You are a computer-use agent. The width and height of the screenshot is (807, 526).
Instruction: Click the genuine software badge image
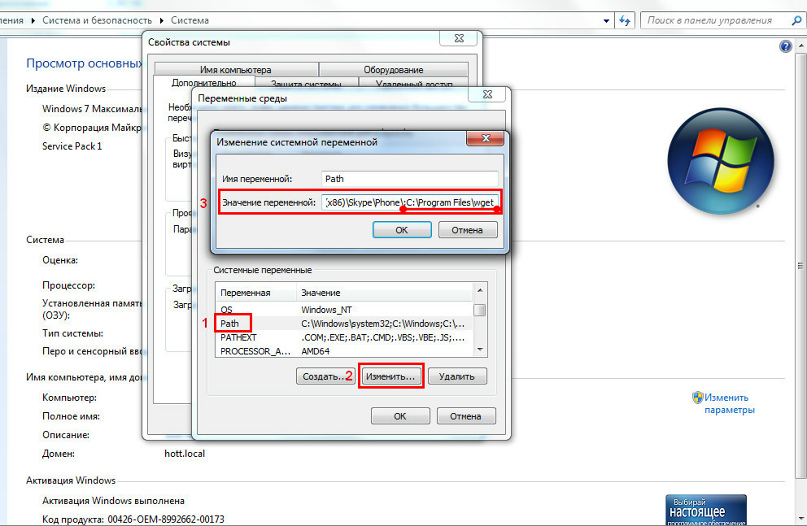706,508
